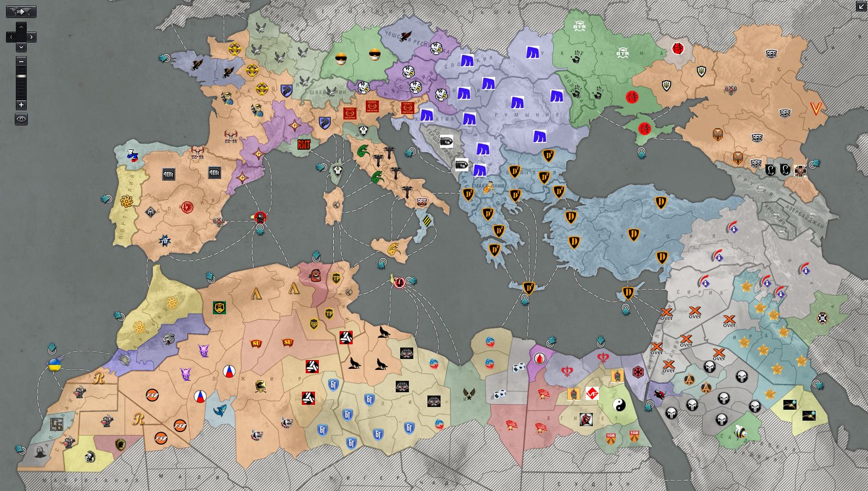
Task: Pan the map up with the arrow
Action: click(x=21, y=27)
